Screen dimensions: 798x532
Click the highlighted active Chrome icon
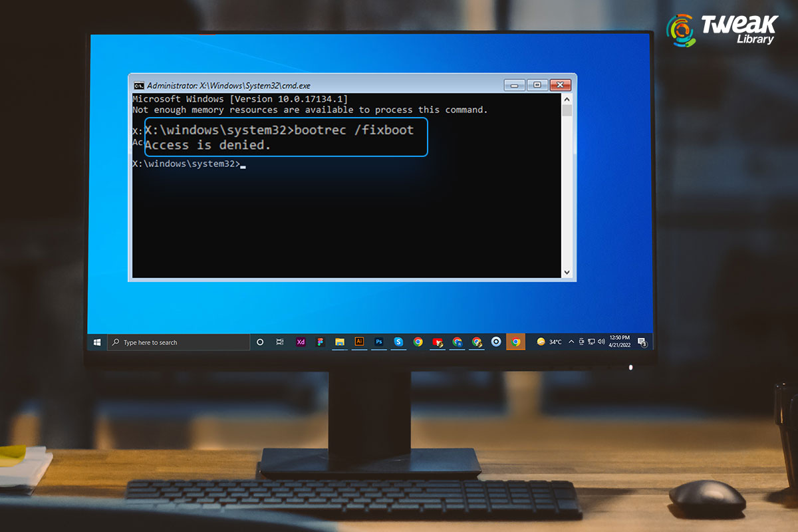coord(515,342)
